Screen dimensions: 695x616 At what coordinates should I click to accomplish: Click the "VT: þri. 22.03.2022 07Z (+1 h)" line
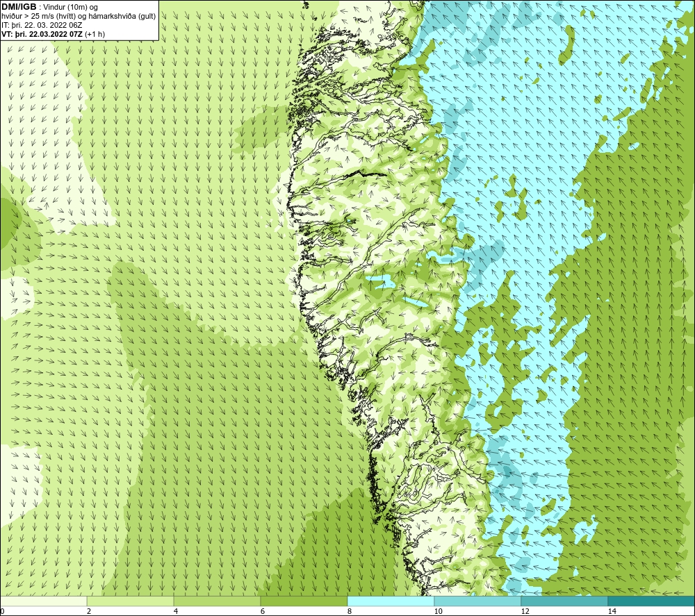tap(54, 34)
